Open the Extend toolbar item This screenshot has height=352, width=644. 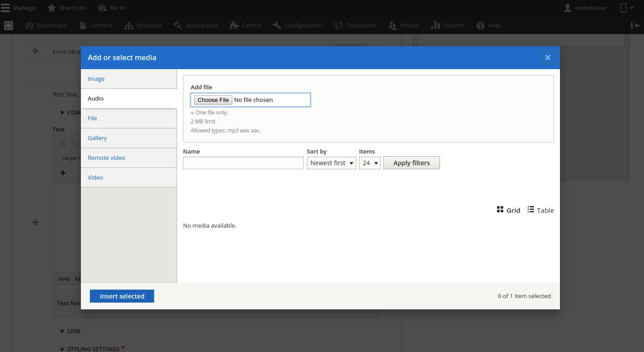tap(245, 26)
